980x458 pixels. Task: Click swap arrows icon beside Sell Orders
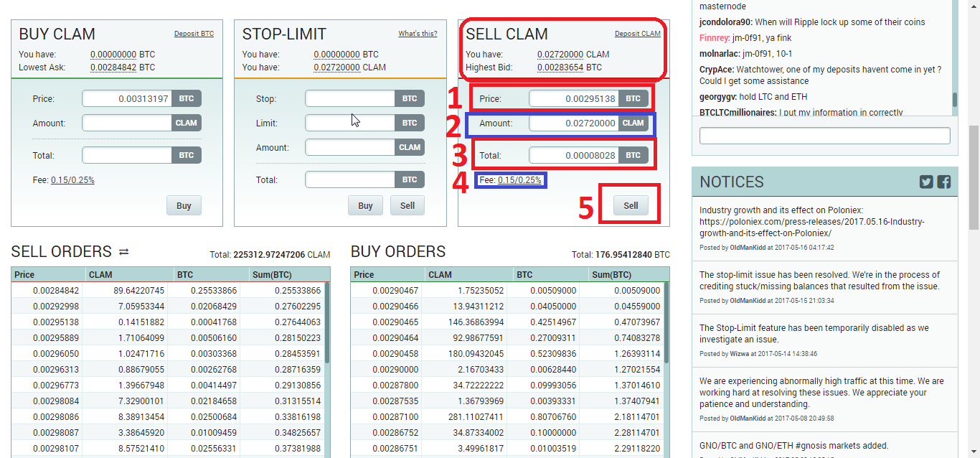pyautogui.click(x=123, y=252)
